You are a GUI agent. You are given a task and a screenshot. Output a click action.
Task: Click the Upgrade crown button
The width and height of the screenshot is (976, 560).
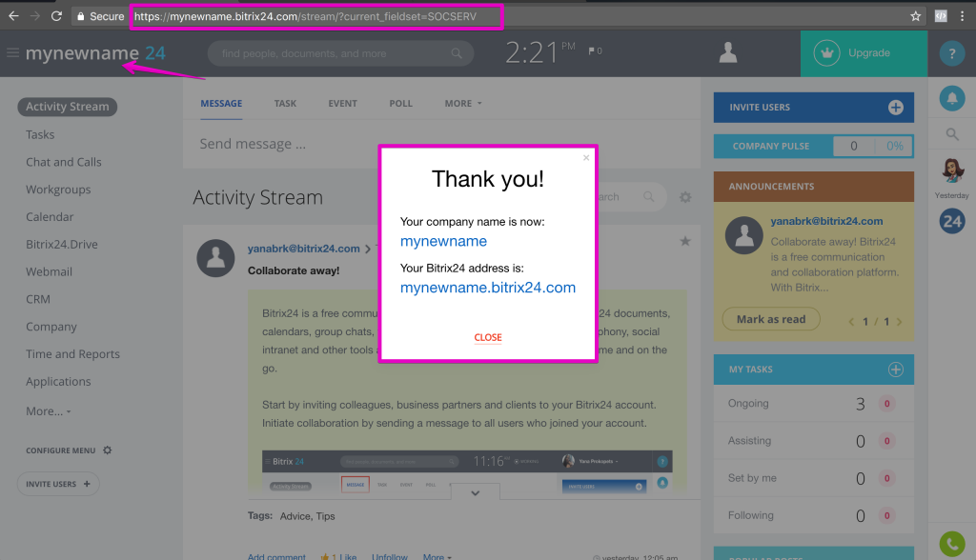[864, 53]
